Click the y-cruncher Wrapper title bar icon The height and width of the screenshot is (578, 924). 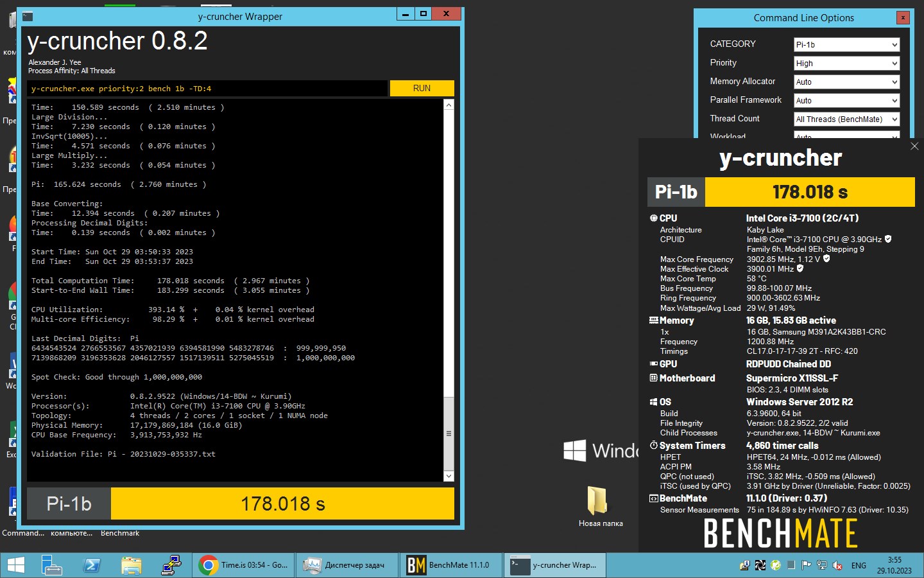tap(28, 17)
